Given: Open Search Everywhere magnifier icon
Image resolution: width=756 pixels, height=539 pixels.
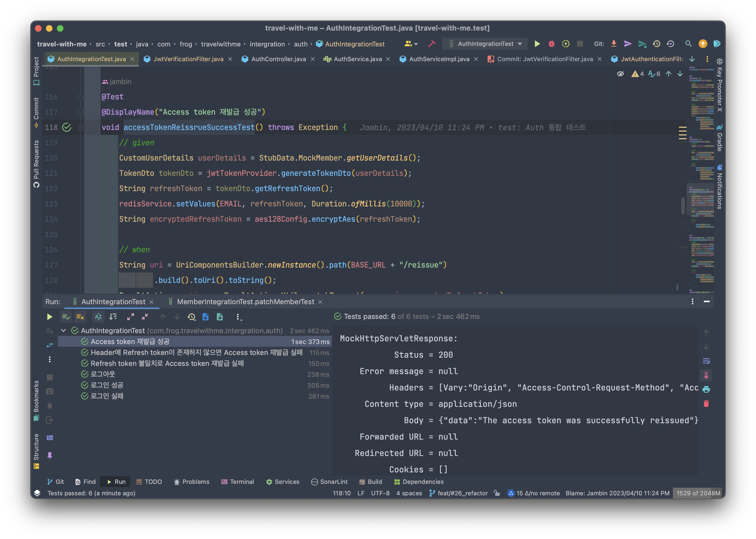Looking at the screenshot, I should 688,44.
